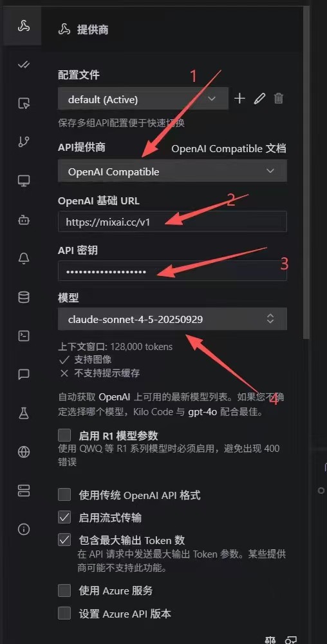Enable the Use Azure service checkbox
This screenshot has width=327, height=644.
[64, 590]
